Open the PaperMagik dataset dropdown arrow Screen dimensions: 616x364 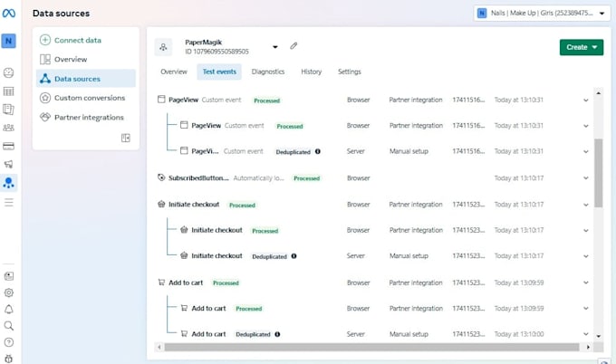[x=275, y=47]
